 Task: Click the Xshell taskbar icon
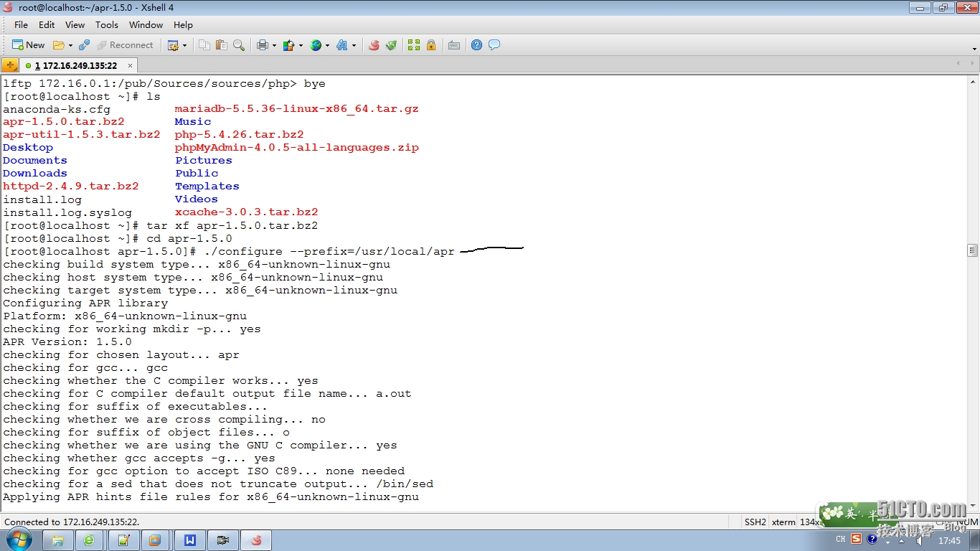coord(256,540)
